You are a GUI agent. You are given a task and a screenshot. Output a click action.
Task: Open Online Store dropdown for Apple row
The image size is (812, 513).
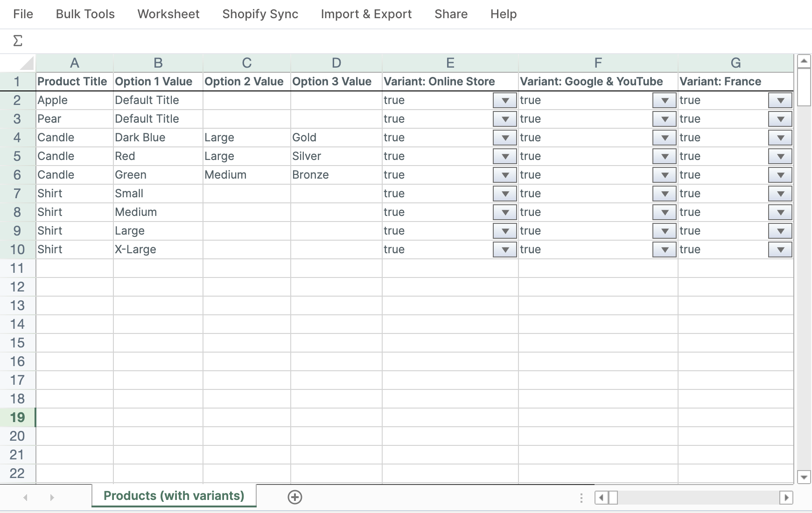[x=504, y=100]
